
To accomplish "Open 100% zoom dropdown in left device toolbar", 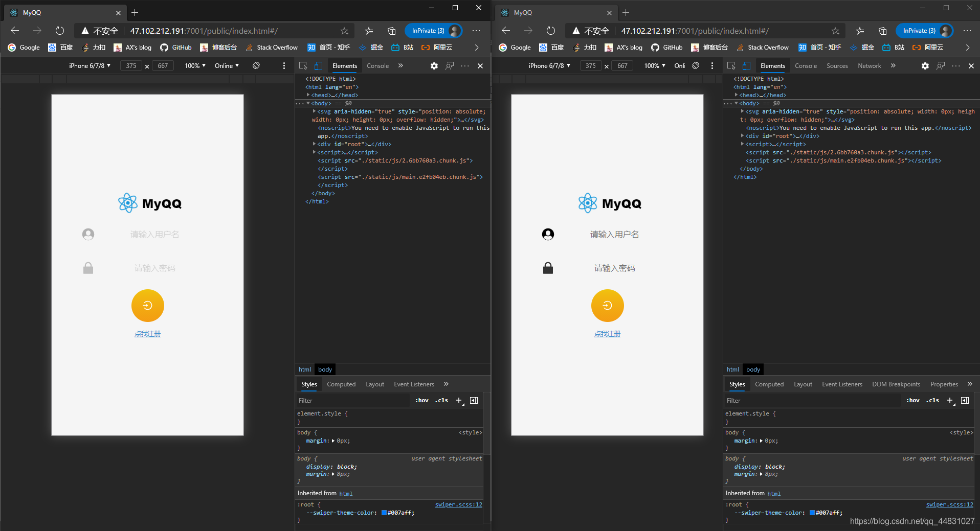I will coord(195,65).
